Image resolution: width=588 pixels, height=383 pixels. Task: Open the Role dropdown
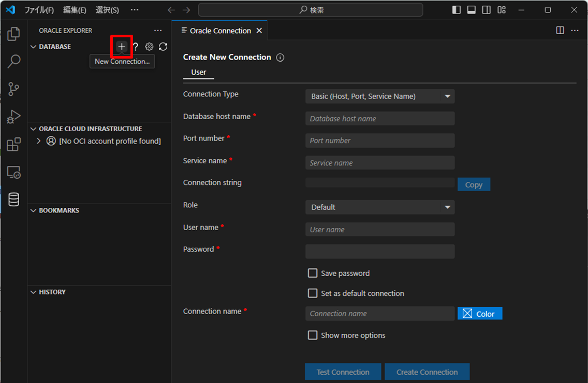(379, 207)
